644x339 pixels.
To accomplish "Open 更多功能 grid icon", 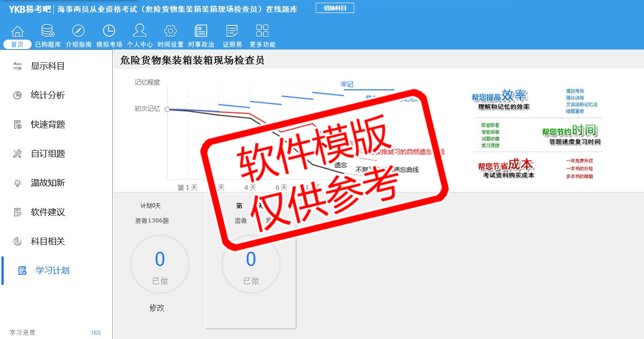I will click(x=262, y=32).
